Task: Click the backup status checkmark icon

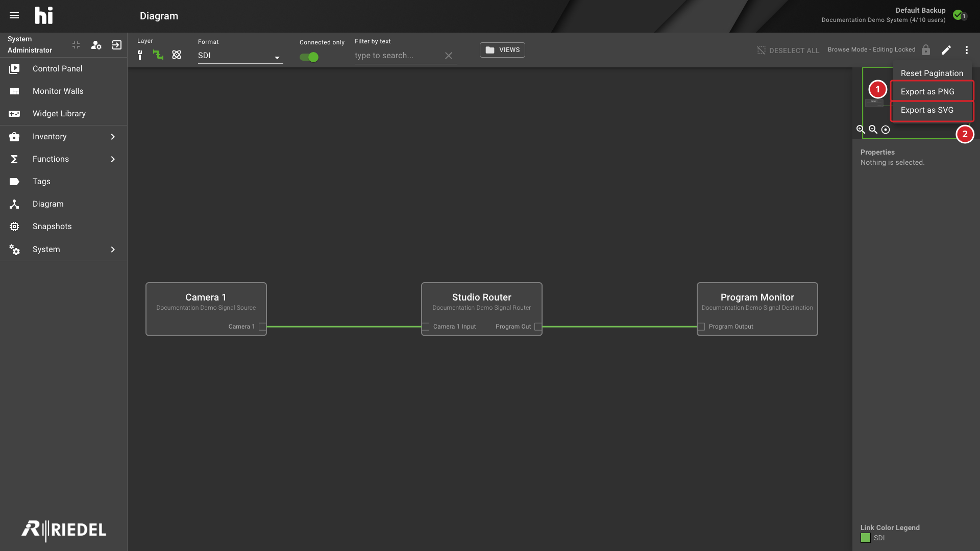Action: point(958,15)
